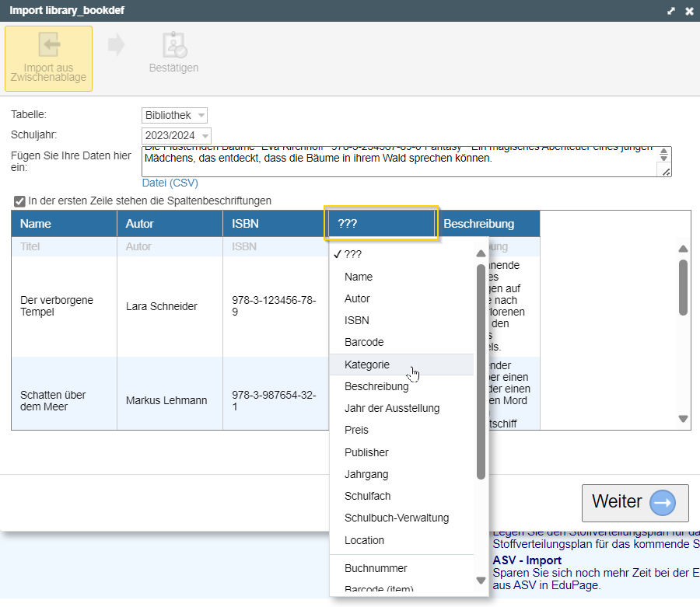Click Import aus Zwischenablage icon button

(x=49, y=58)
